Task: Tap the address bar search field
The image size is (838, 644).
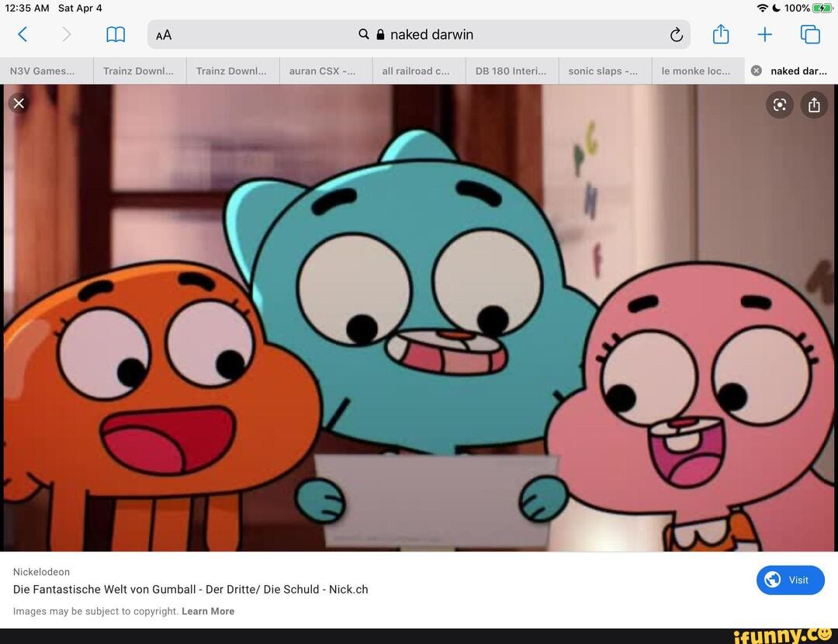Action: coord(418,35)
